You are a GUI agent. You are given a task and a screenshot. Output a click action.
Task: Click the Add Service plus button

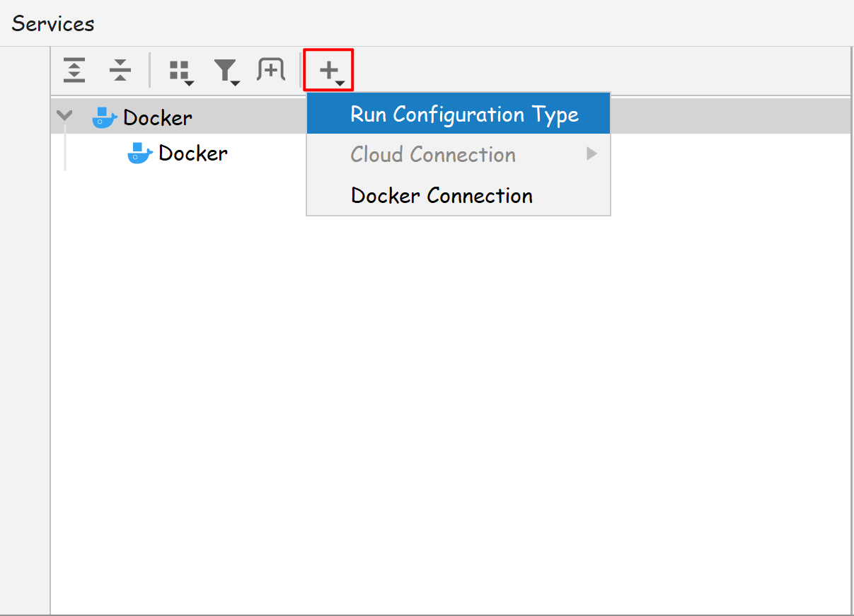point(329,70)
